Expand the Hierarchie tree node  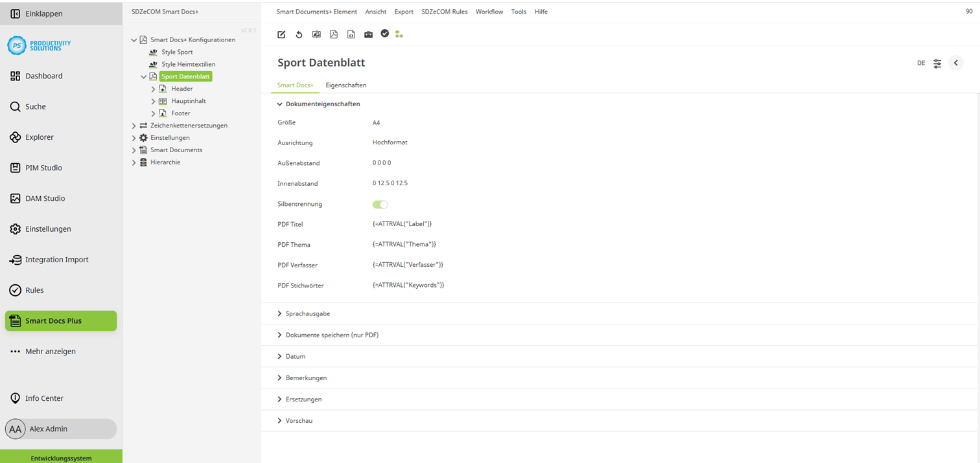point(134,163)
